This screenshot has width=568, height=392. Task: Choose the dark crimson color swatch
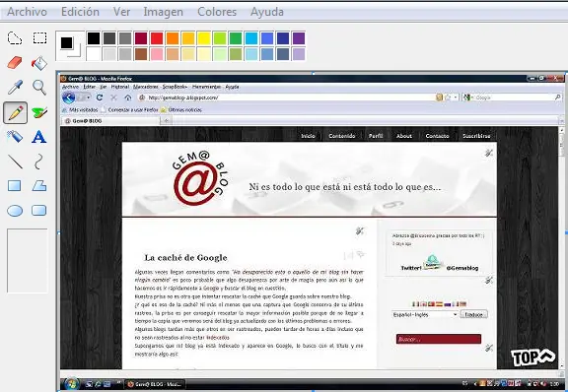tap(141, 38)
